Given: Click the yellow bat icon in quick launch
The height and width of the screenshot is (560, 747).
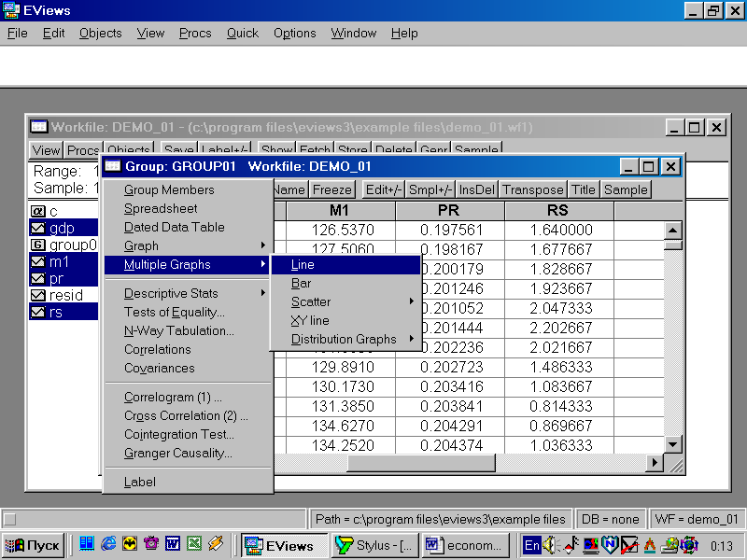Looking at the screenshot, I should tap(130, 543).
